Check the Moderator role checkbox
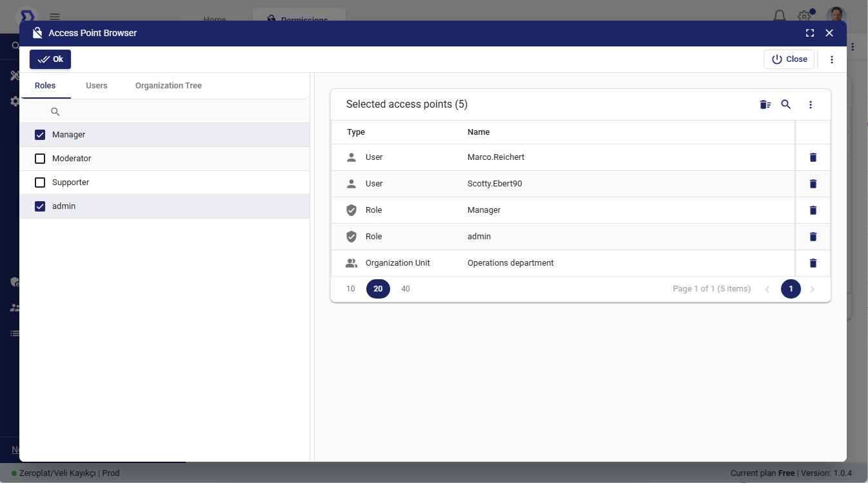 [x=40, y=159]
